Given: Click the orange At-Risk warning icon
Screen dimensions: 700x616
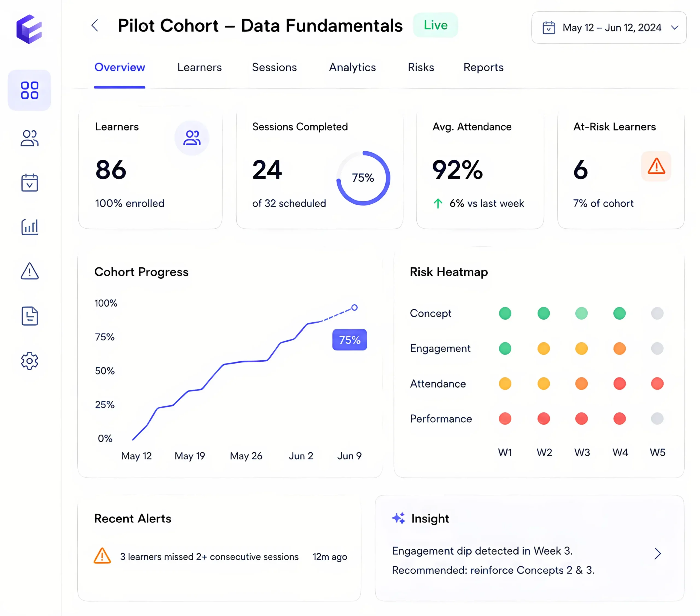Looking at the screenshot, I should (656, 166).
